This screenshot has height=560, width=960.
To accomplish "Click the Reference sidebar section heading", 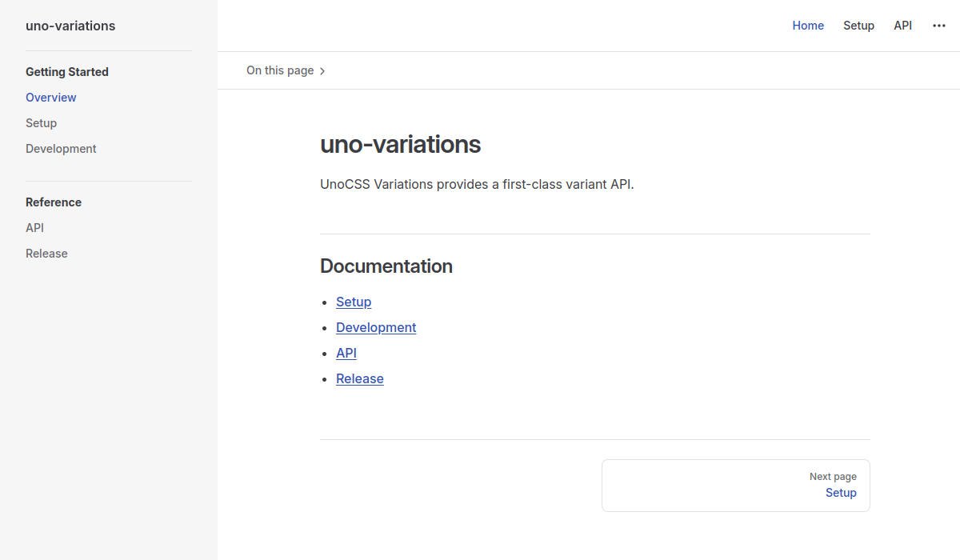I will click(54, 202).
